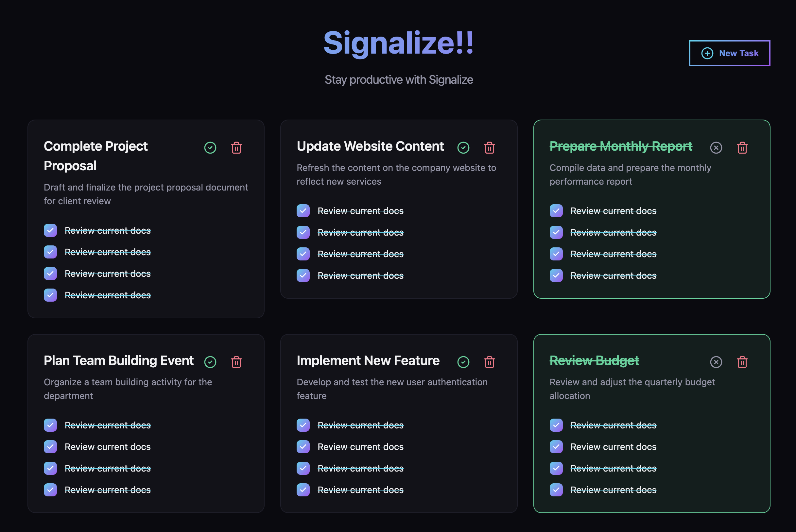Delete the Implement New Feature task

coord(489,362)
